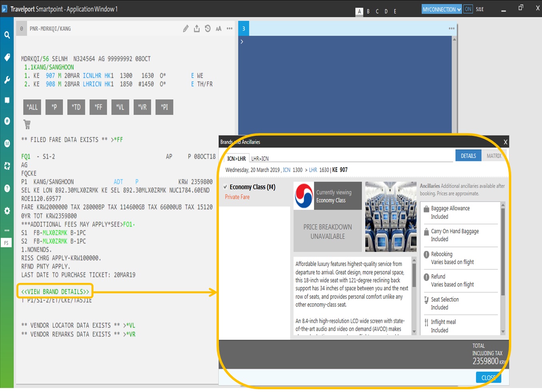Switch to application window E
542x392 pixels.
point(395,11)
